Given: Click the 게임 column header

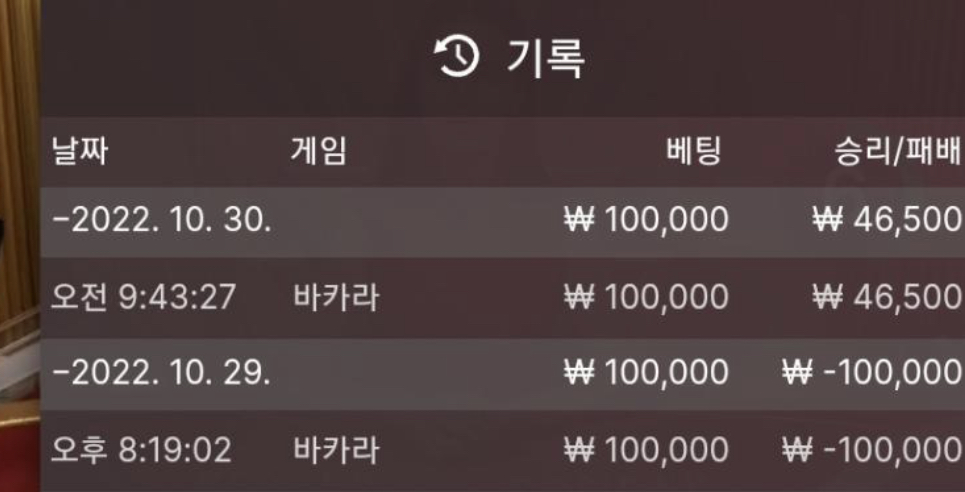Looking at the screenshot, I should [x=318, y=152].
